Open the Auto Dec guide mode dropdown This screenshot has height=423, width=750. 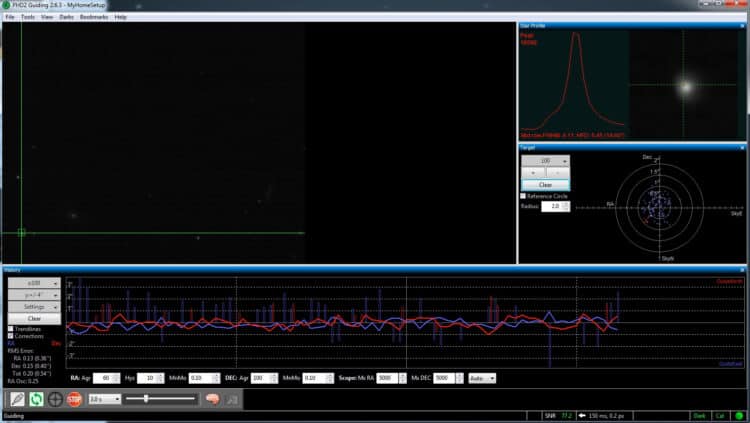click(482, 378)
